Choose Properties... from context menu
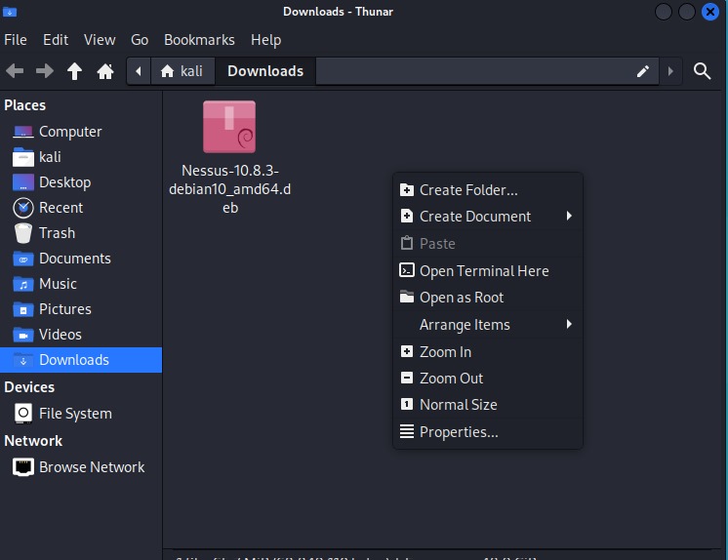728x560 pixels. (x=488, y=432)
